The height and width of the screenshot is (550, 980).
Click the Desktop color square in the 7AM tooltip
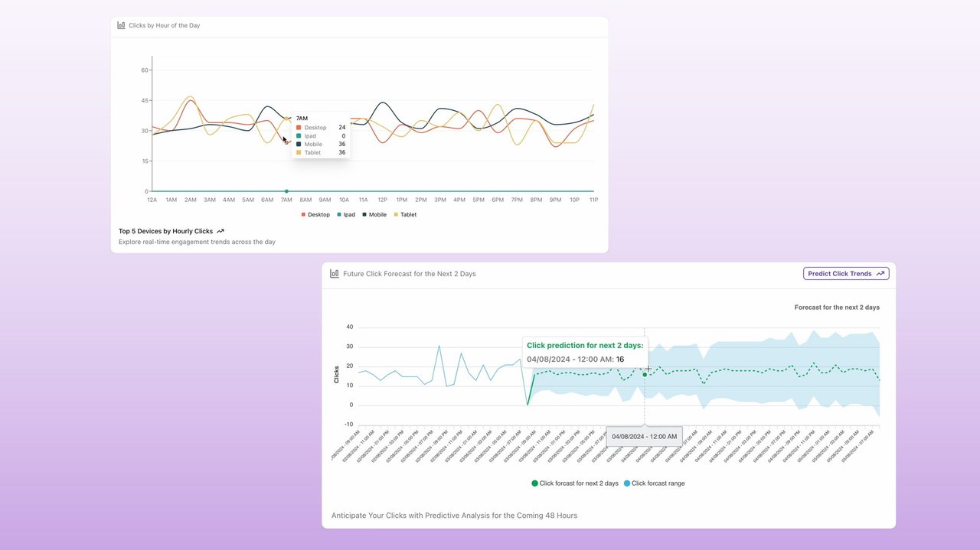[x=299, y=128]
